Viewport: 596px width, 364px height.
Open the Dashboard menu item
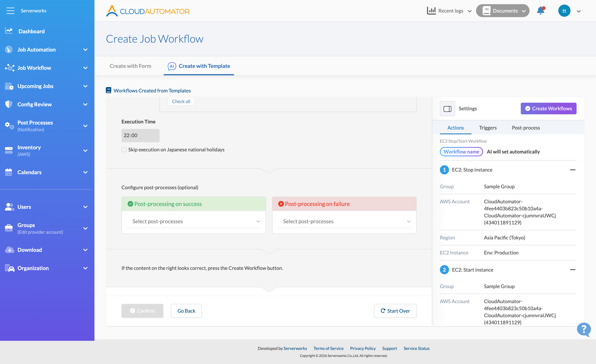(32, 31)
